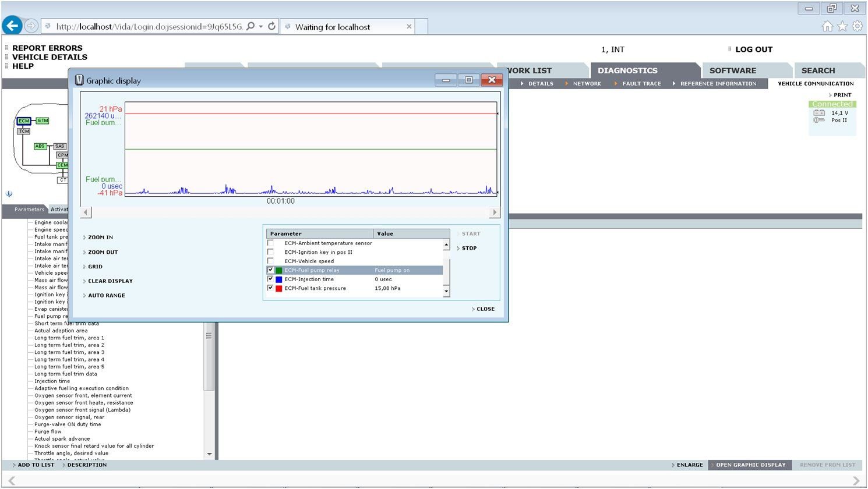The width and height of the screenshot is (868, 489).
Task: Click the favorites star icon
Action: tap(842, 26)
